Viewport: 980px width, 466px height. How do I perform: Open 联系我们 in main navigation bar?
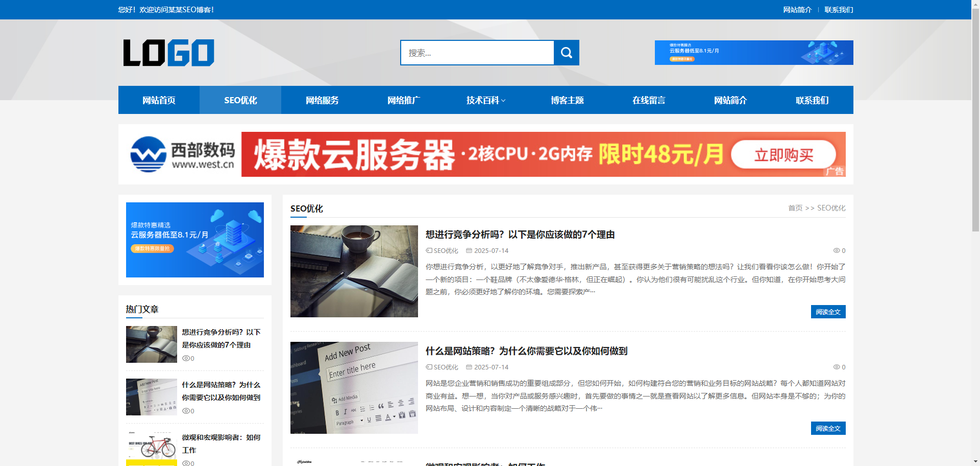click(812, 100)
